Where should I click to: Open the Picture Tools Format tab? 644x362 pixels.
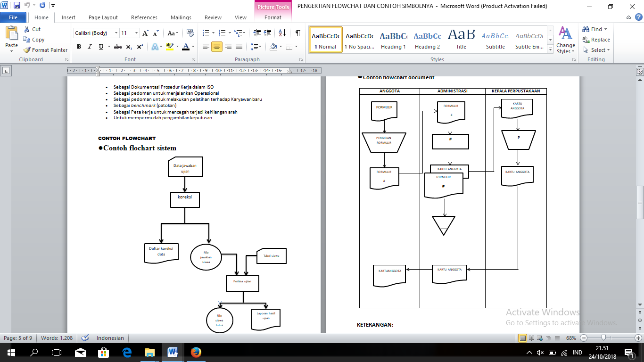click(x=272, y=17)
